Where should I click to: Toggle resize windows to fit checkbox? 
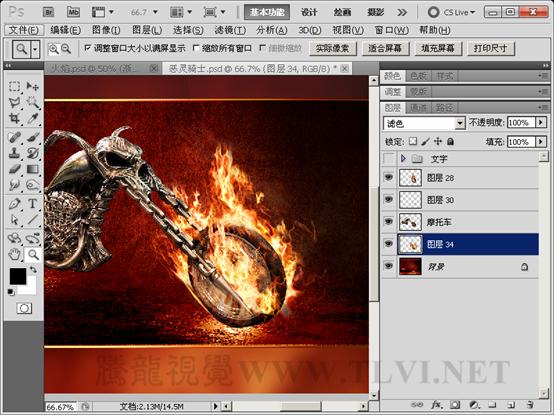pos(88,48)
